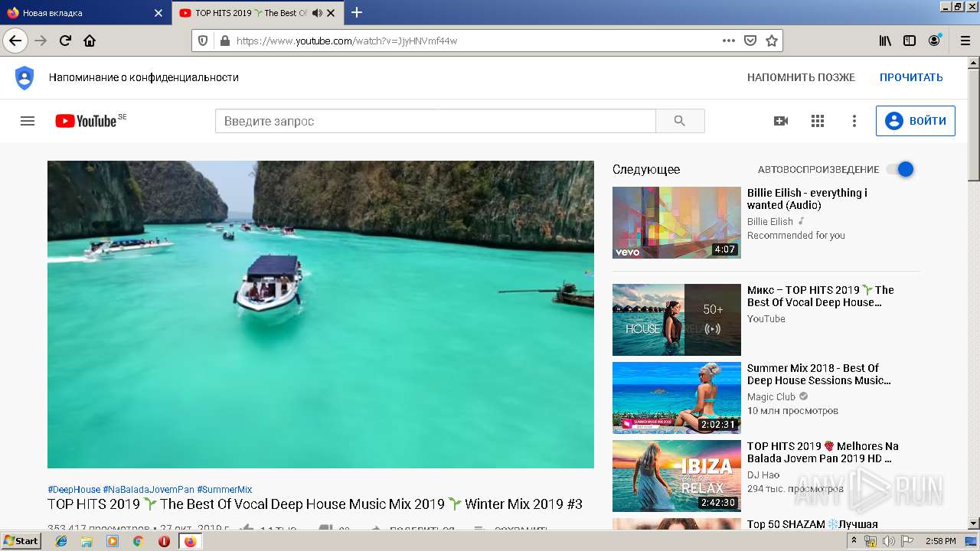980x551 pixels.
Task: Click Firefox taskbar button
Action: [190, 541]
